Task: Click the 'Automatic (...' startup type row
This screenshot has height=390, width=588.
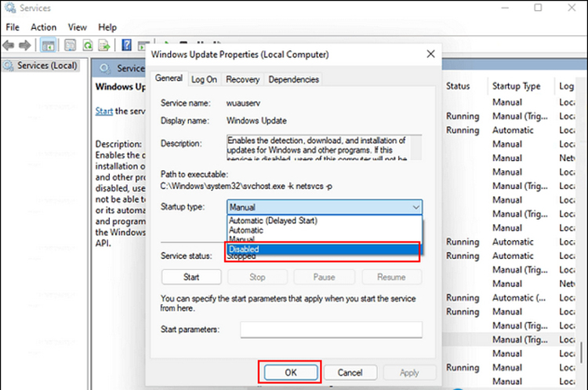Action: (x=519, y=297)
